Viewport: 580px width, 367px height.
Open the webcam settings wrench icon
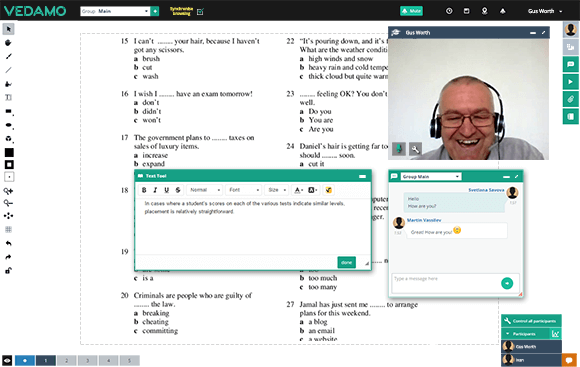(x=415, y=149)
